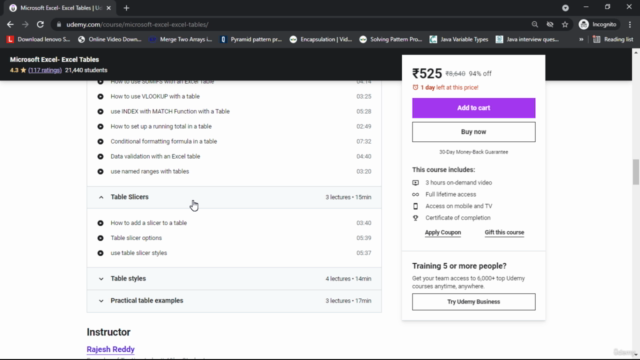Click the on-demand video icon

tap(416, 182)
